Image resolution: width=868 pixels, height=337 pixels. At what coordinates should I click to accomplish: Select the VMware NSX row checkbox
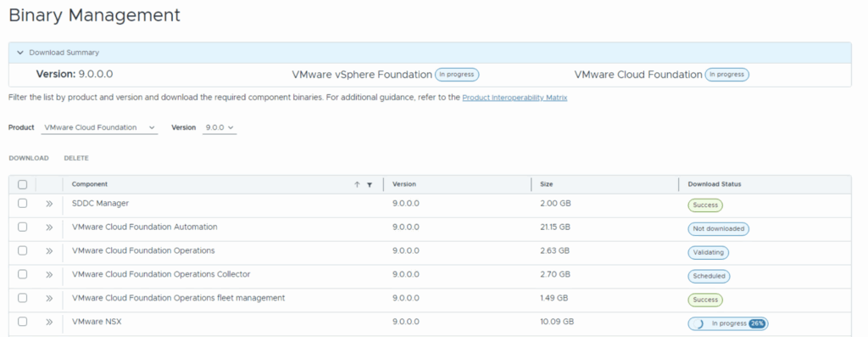22,322
